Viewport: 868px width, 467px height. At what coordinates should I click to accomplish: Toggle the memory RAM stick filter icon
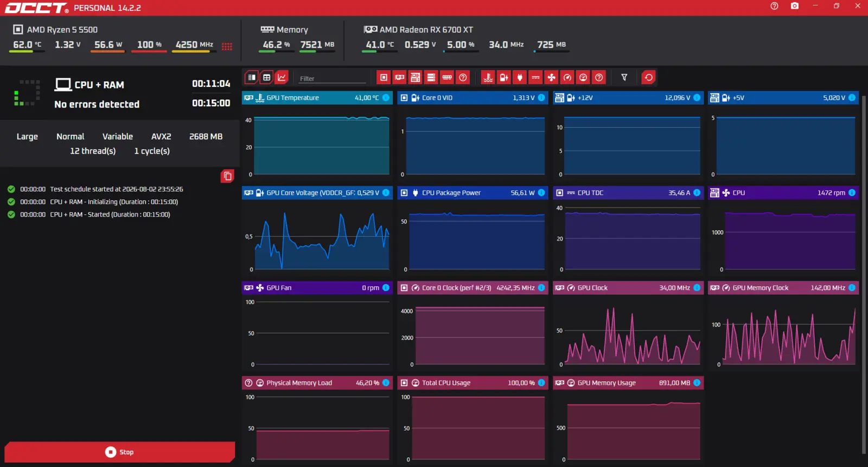447,78
